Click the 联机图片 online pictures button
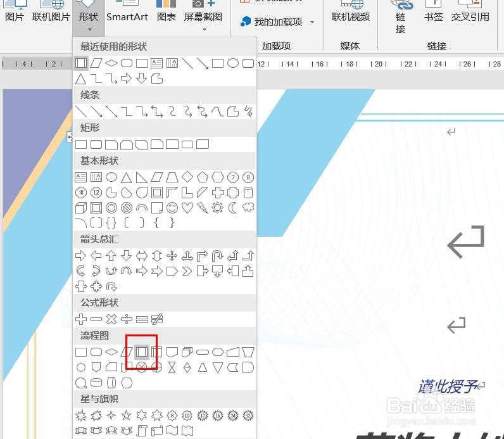This screenshot has width=504, height=439. point(51,16)
